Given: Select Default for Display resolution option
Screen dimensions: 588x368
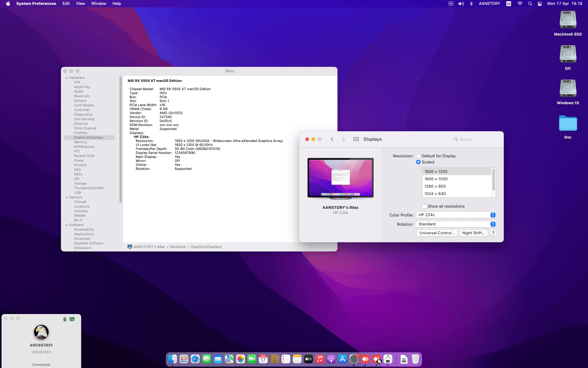Looking at the screenshot, I should pyautogui.click(x=418, y=156).
